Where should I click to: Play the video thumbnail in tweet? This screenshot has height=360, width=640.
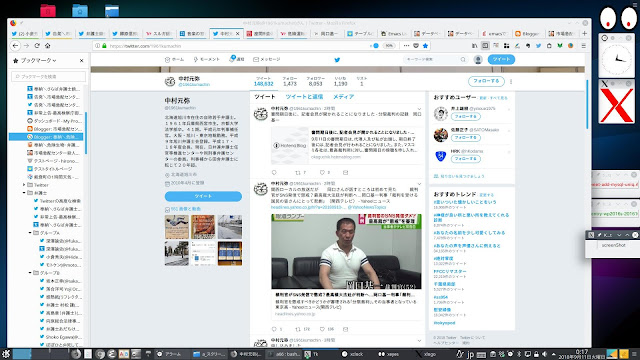point(347,251)
